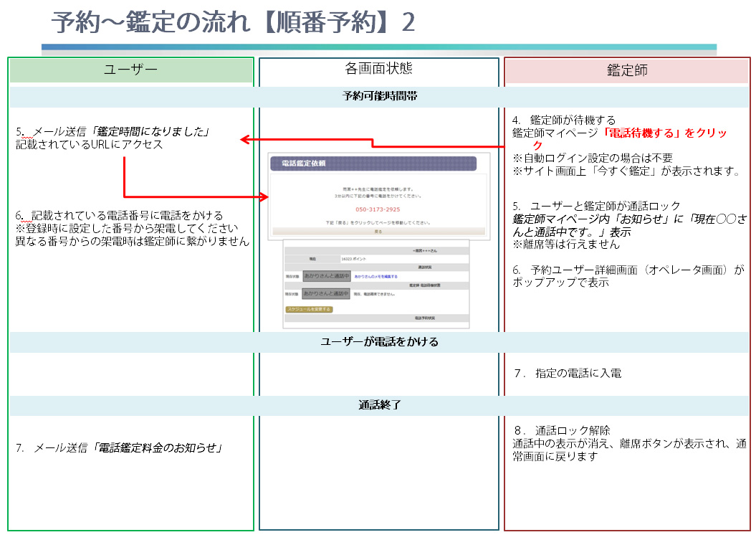The width and height of the screenshot is (756, 550).
Task: Click the red arrowhead pointing to the 電話鑑定依頼 screen
Action: click(263, 196)
